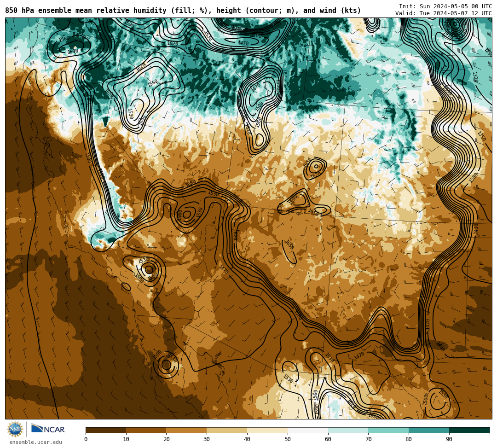Viewport: 497px width, 448px height.
Task: Click the 0-10% darkest brown color swatch
Action: [106, 430]
